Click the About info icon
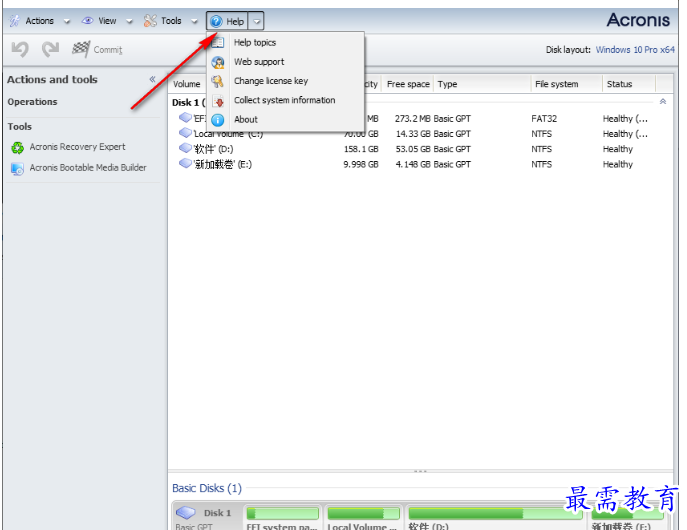 click(x=218, y=120)
